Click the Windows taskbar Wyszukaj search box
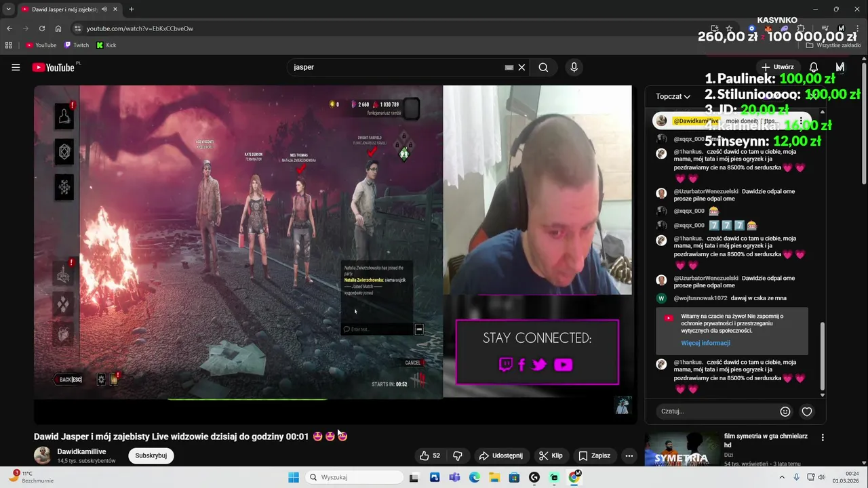The width and height of the screenshot is (868, 488). 355,477
